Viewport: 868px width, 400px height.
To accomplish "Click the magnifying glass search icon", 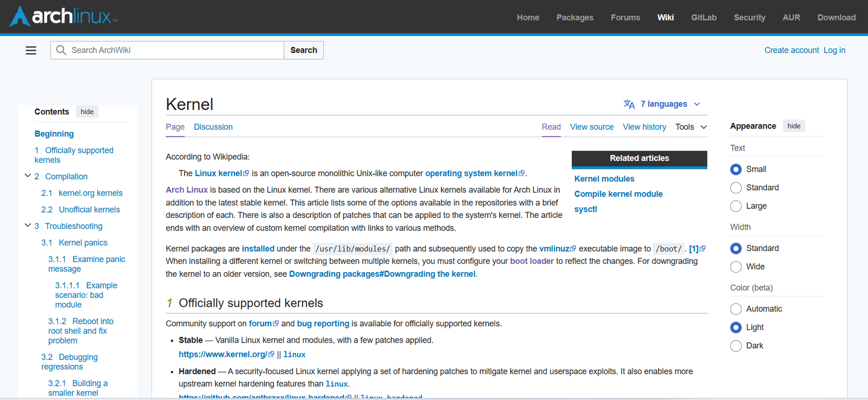I will [x=61, y=50].
